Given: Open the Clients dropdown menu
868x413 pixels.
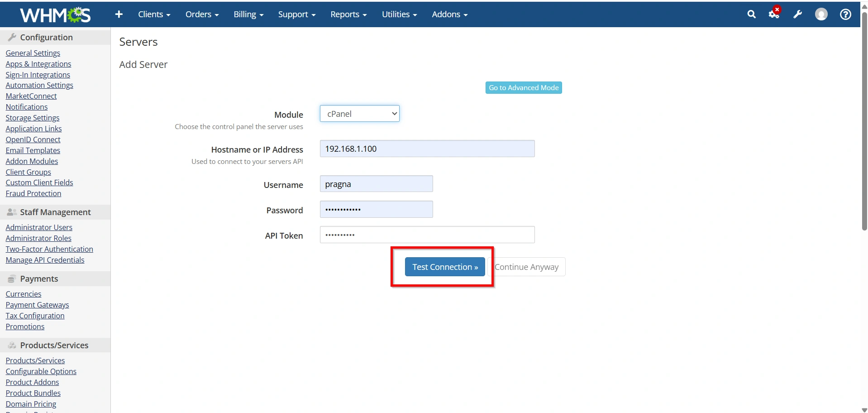Looking at the screenshot, I should click(x=154, y=14).
